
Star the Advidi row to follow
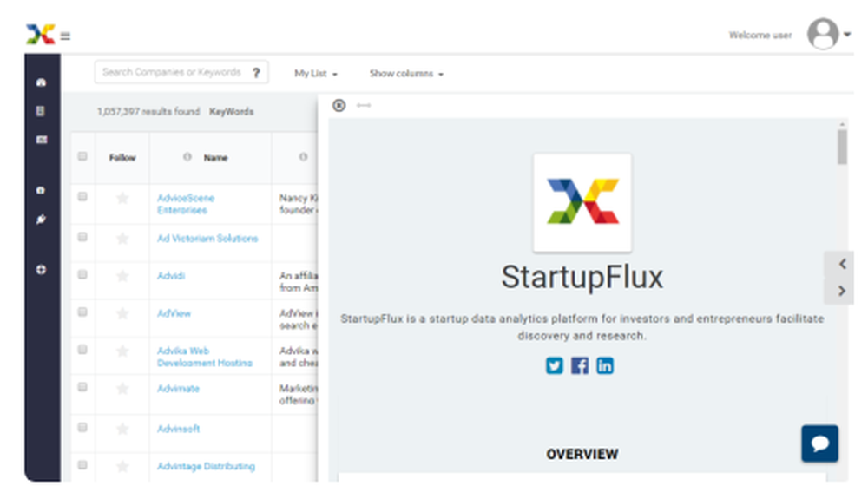pyautogui.click(x=122, y=276)
